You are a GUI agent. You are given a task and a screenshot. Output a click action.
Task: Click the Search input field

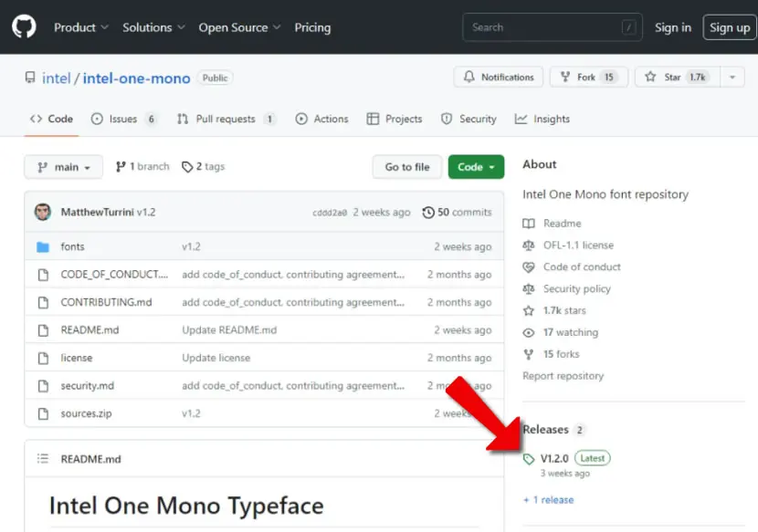point(553,27)
